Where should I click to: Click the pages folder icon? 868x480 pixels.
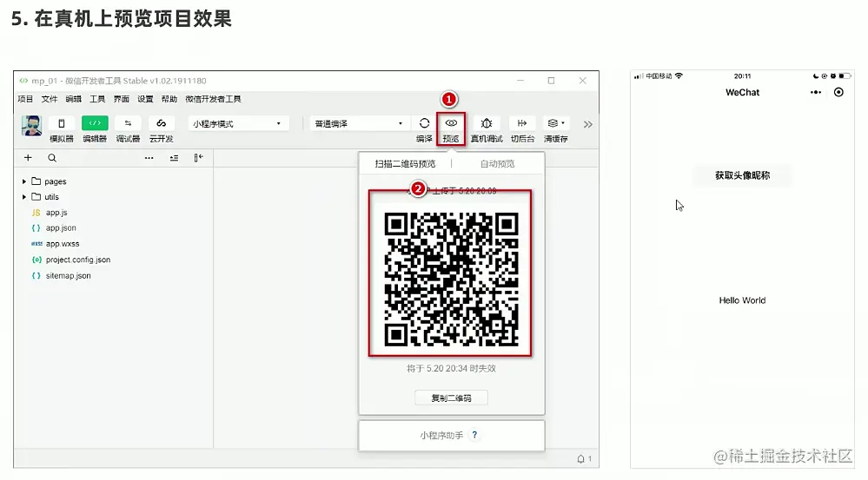tap(36, 181)
